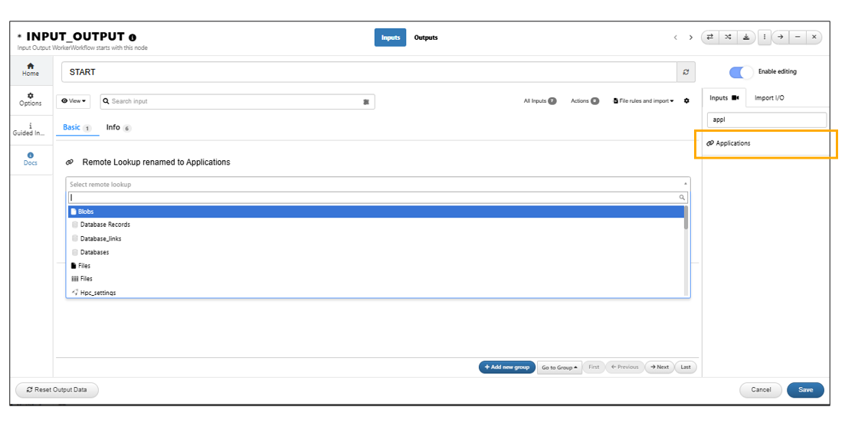This screenshot has height=433, width=868.
Task: Check the Databases checkbox option
Action: pyautogui.click(x=75, y=252)
